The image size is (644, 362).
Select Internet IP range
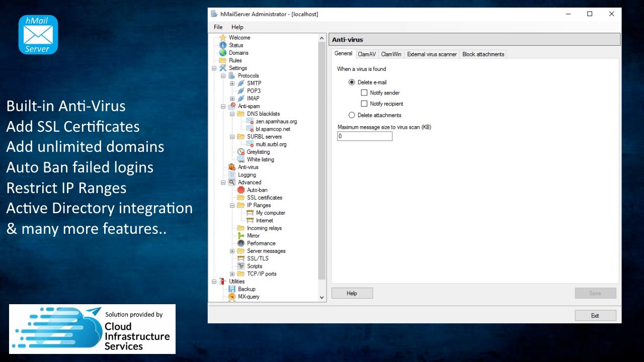click(x=265, y=220)
